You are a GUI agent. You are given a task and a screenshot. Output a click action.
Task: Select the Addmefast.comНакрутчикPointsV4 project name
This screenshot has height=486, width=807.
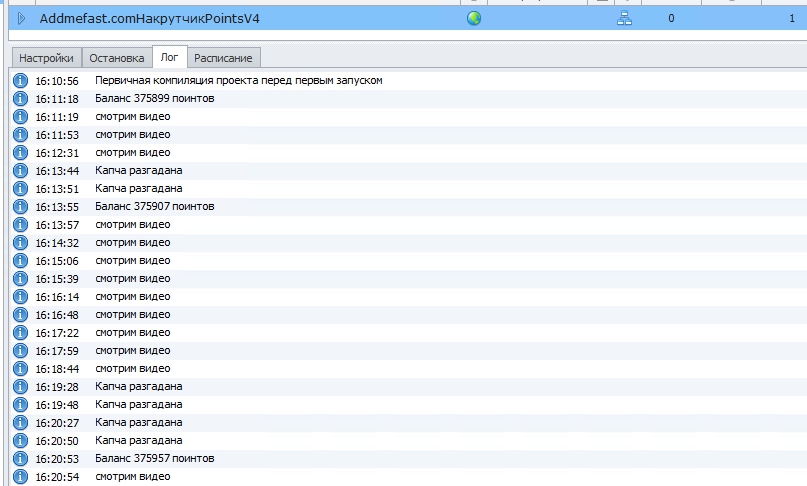point(150,19)
